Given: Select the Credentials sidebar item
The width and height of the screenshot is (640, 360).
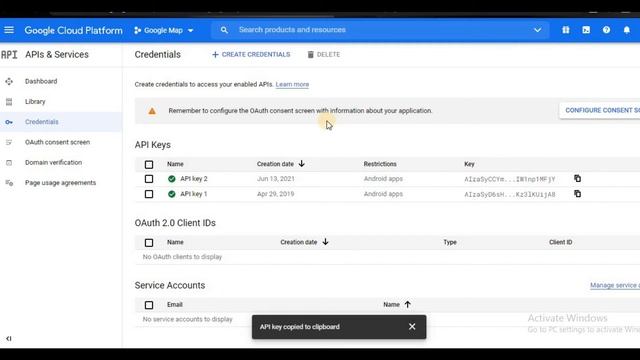Looking at the screenshot, I should pyautogui.click(x=61, y=122).
